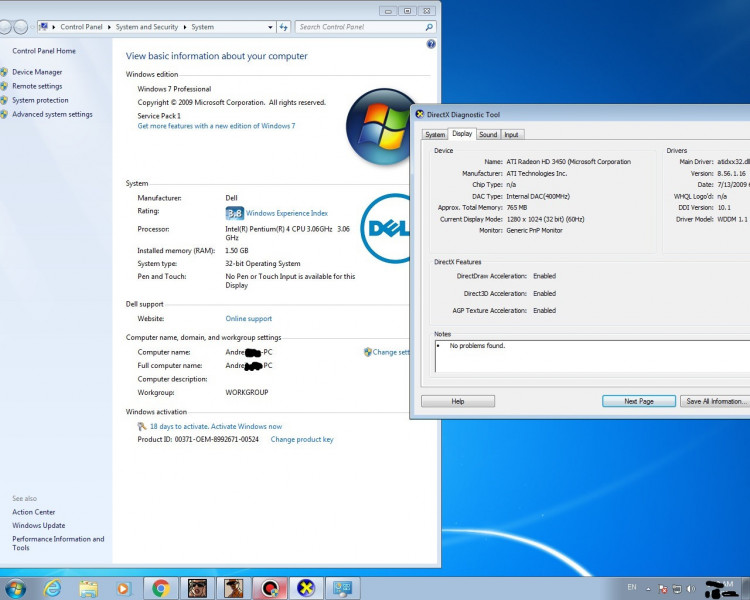Open Google Chrome from the taskbar
Image resolution: width=750 pixels, height=600 pixels.
[x=160, y=588]
